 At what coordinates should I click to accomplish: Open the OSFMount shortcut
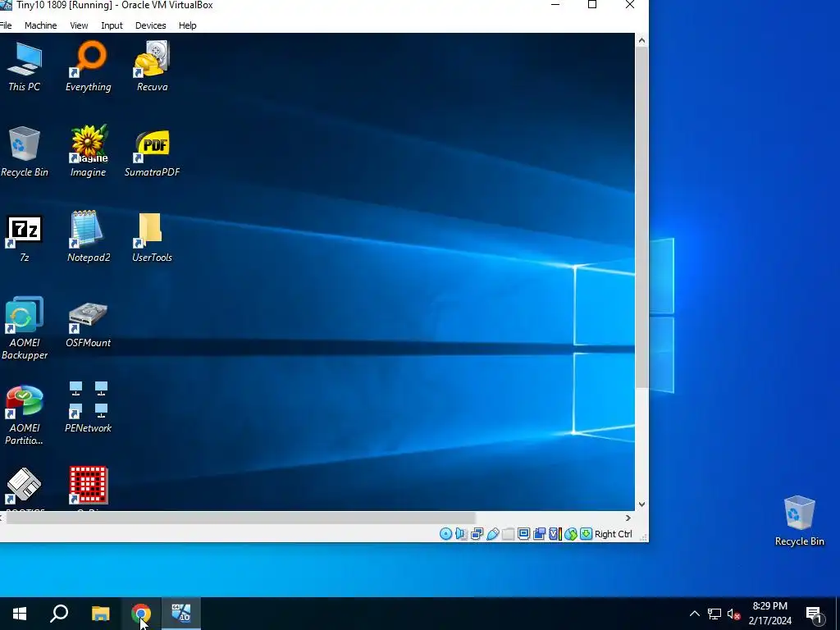click(x=89, y=325)
